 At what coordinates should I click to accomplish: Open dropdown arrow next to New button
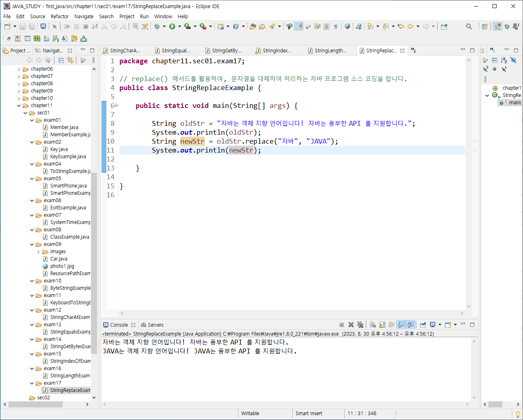(15, 26)
